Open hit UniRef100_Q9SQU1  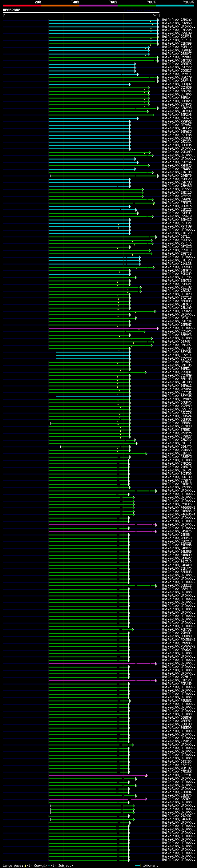coord(177,372)
